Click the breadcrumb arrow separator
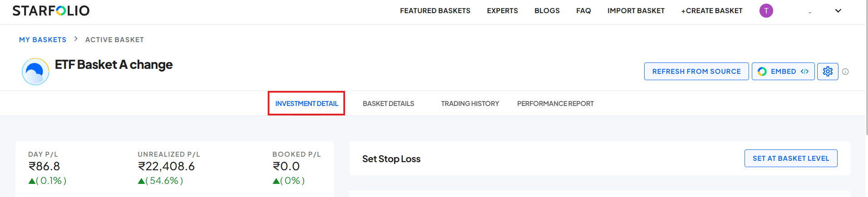 (x=76, y=39)
